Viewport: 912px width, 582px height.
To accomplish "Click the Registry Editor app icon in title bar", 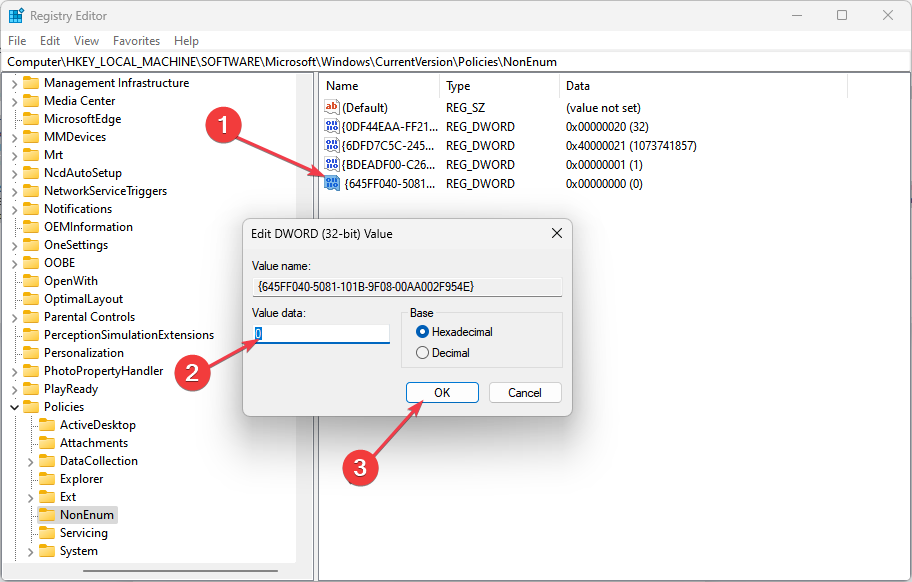I will coord(16,16).
